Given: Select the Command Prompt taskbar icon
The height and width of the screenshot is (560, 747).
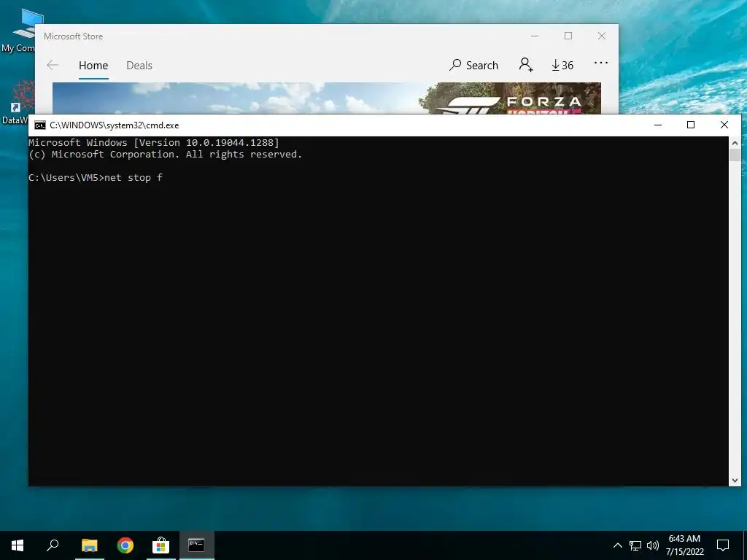Looking at the screenshot, I should [196, 545].
